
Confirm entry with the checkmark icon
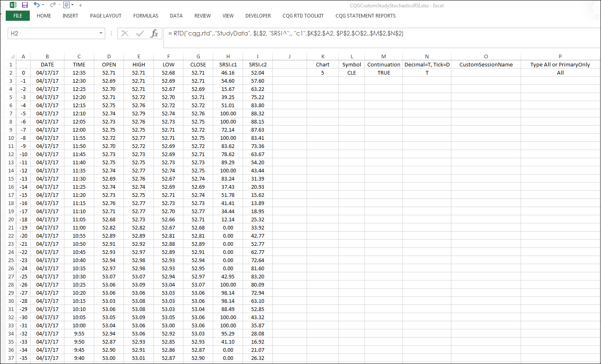140,34
